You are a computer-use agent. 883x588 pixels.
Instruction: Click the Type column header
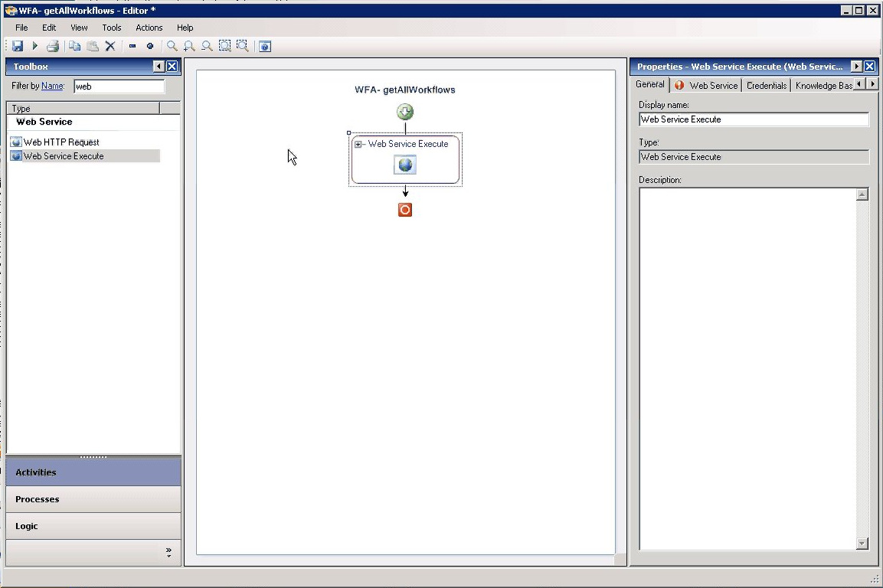[83, 108]
